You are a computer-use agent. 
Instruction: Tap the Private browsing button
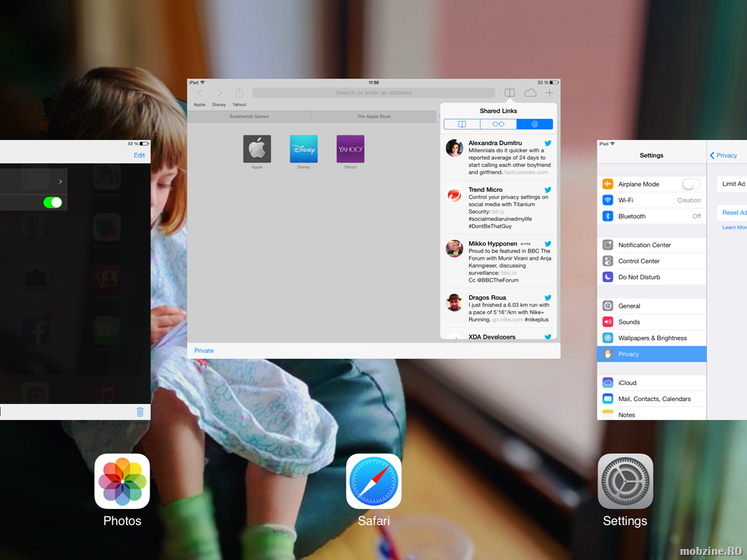[204, 351]
